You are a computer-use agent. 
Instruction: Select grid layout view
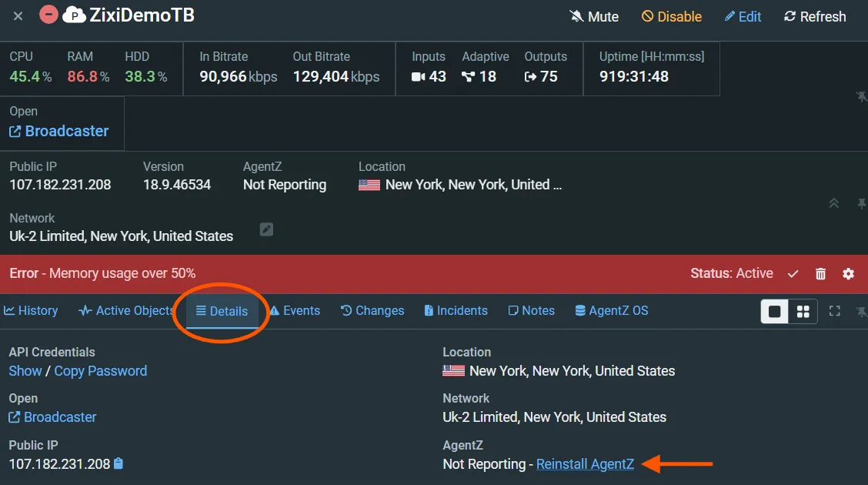click(803, 312)
